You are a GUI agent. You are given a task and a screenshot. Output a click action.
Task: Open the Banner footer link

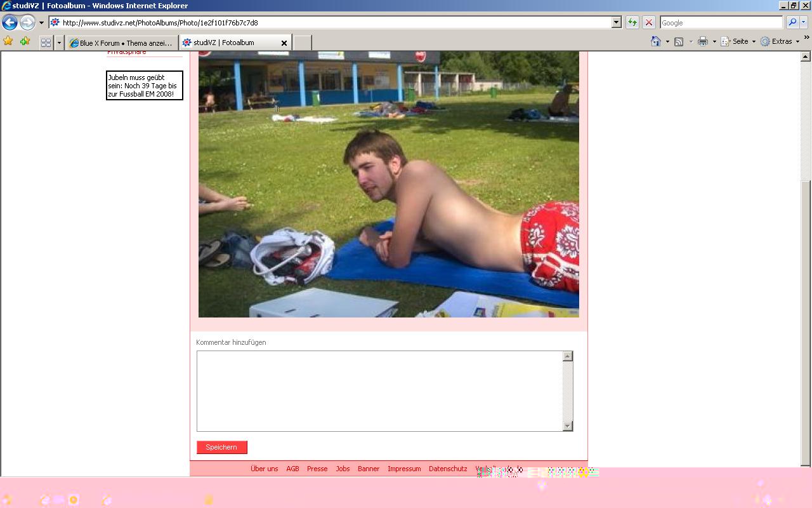[369, 469]
